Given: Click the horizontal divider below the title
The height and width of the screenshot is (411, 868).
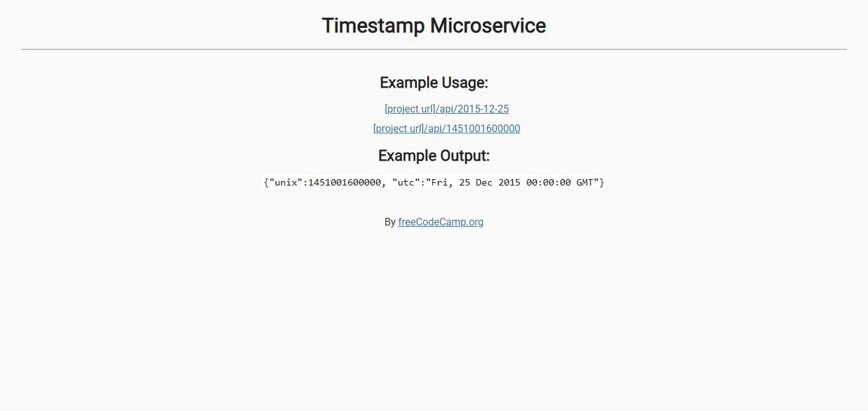Looking at the screenshot, I should point(434,49).
